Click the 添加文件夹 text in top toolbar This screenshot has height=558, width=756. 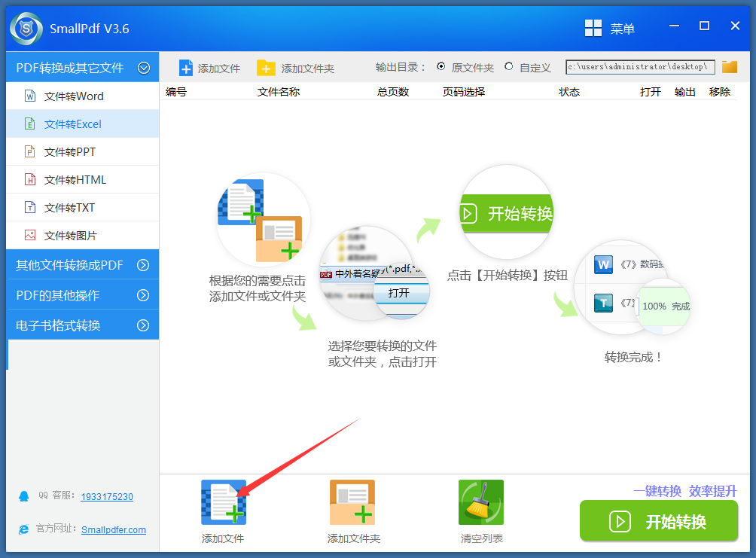(308, 69)
